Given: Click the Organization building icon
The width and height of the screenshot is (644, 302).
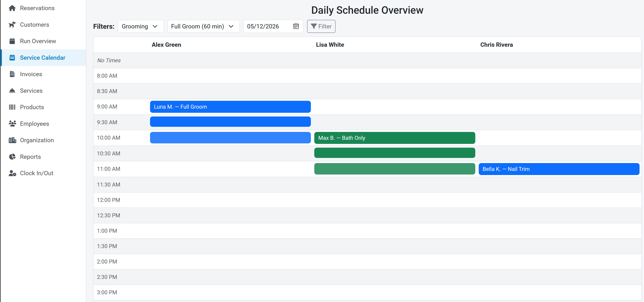Looking at the screenshot, I should click(x=12, y=140).
